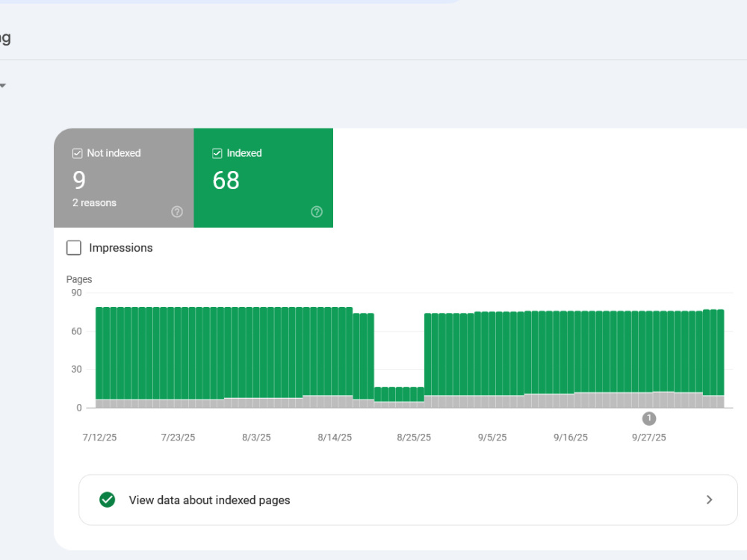Screen dimensions: 747x560
Task: Uncheck the Not indexed checkbox
Action: [x=77, y=153]
